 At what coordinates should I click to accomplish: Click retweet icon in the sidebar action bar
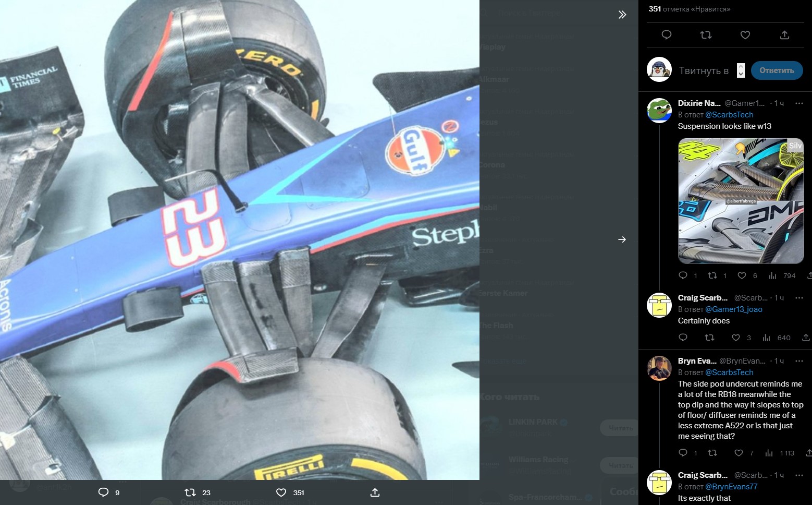tap(706, 35)
